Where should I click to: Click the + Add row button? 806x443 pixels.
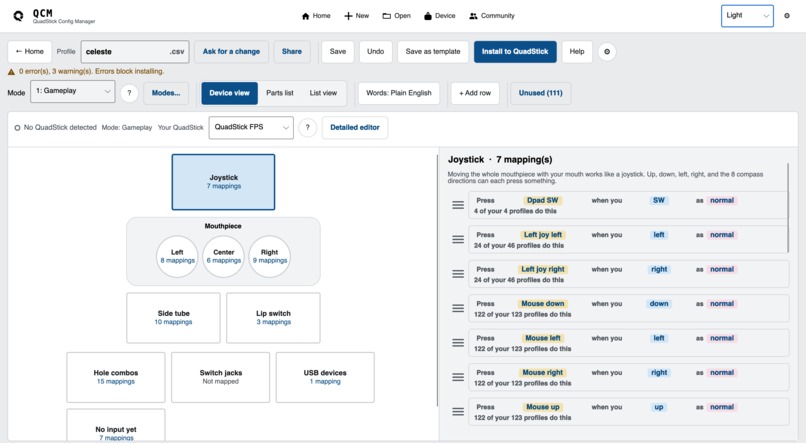[x=475, y=93]
